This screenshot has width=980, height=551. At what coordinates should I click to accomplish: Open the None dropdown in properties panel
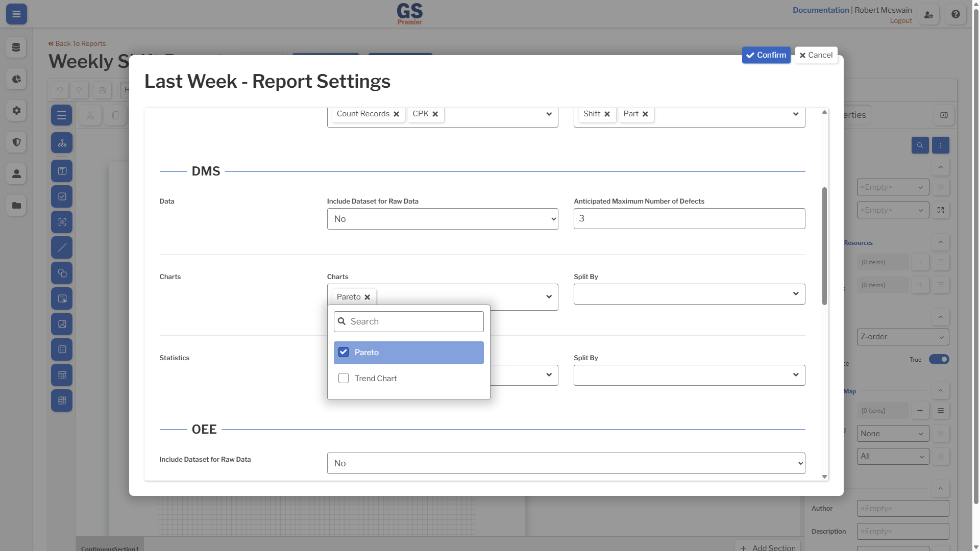(893, 434)
